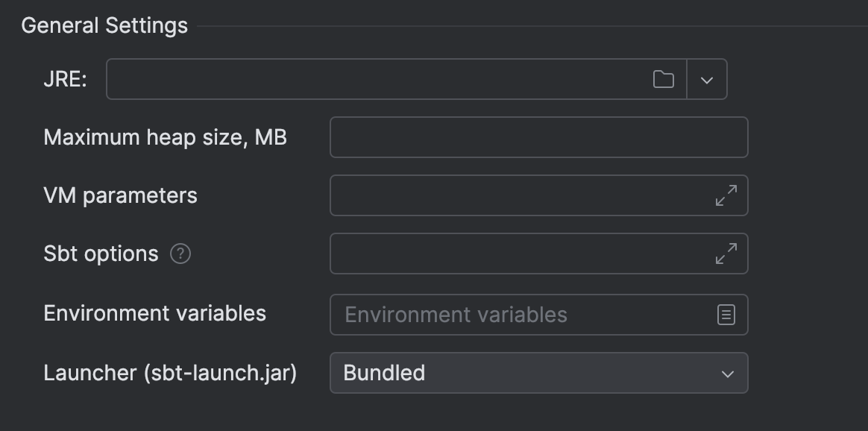Screen dimensions: 868x431
Task: Open the JRE selection dropdown chevron
Action: pyautogui.click(x=706, y=78)
